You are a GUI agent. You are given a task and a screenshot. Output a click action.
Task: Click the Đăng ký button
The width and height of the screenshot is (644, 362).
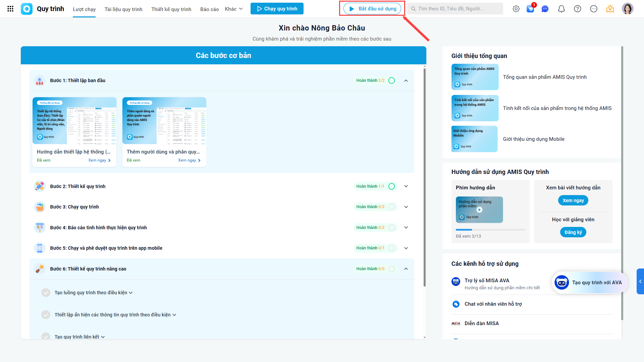point(573,232)
